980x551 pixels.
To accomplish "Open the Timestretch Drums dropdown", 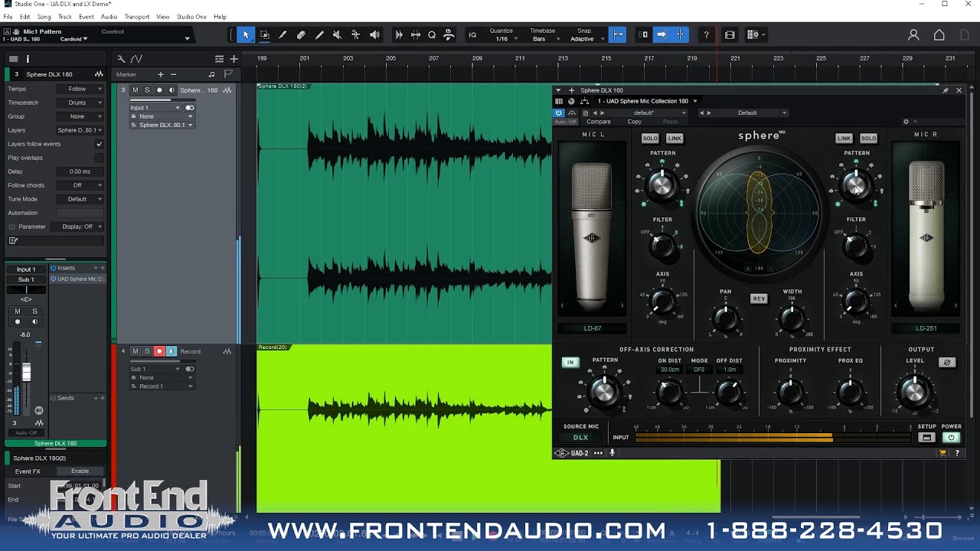I will pyautogui.click(x=80, y=103).
